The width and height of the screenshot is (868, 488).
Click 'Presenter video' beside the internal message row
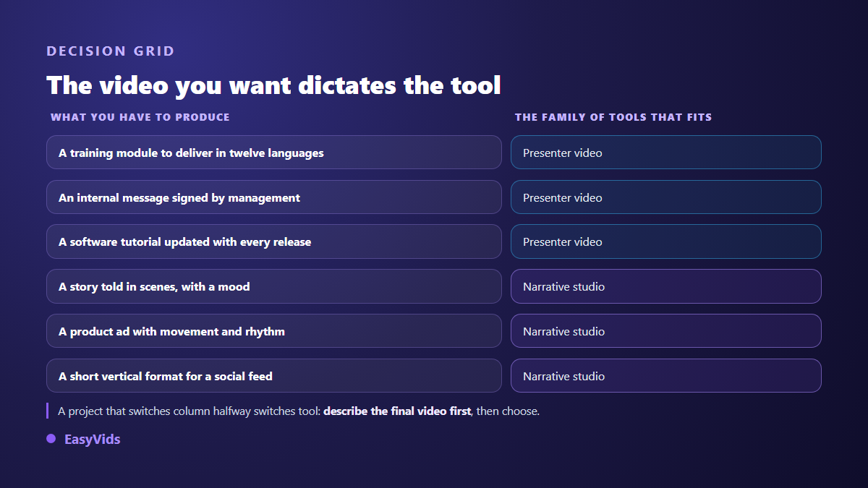666,197
